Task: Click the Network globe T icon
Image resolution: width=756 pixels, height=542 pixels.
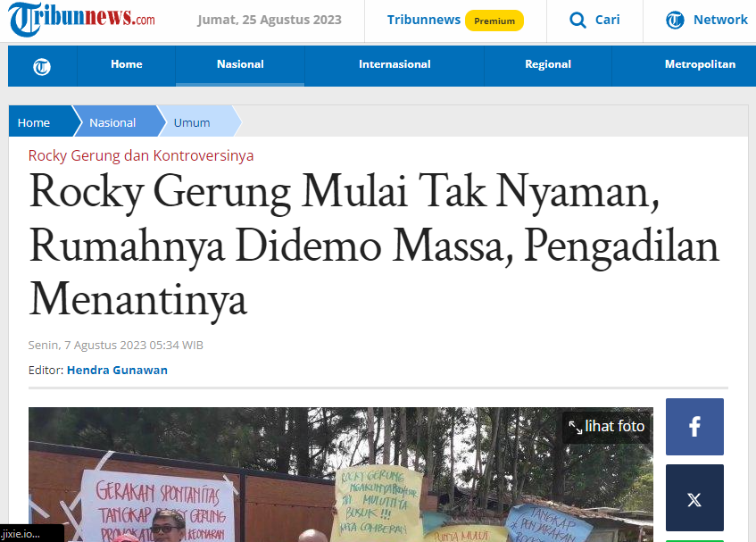Action: 675,21
